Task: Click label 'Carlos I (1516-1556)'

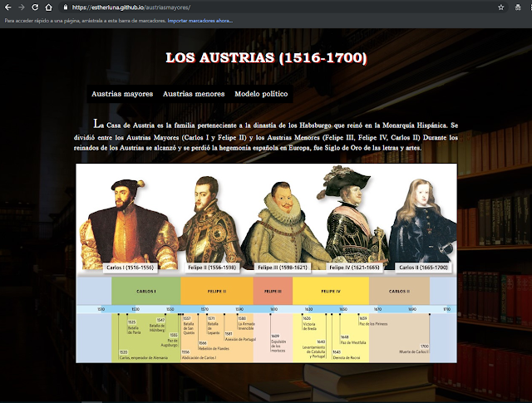Action: pos(130,268)
